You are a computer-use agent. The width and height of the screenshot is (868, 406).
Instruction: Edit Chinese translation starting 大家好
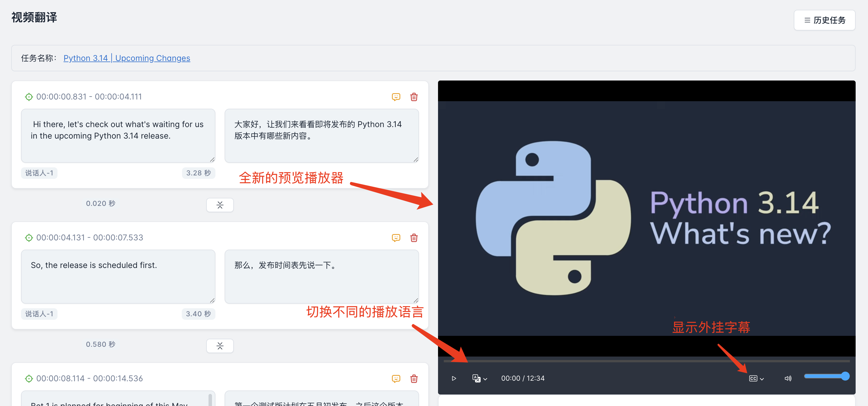322,135
